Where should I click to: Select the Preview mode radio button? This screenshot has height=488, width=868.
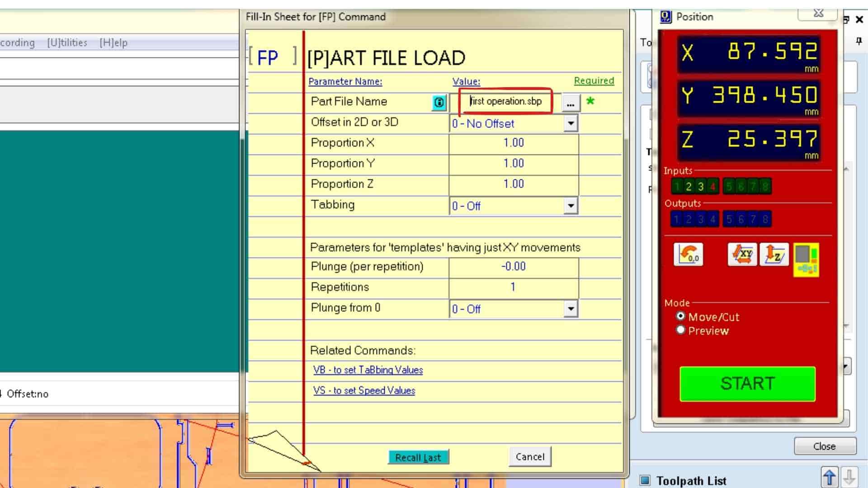pos(681,330)
